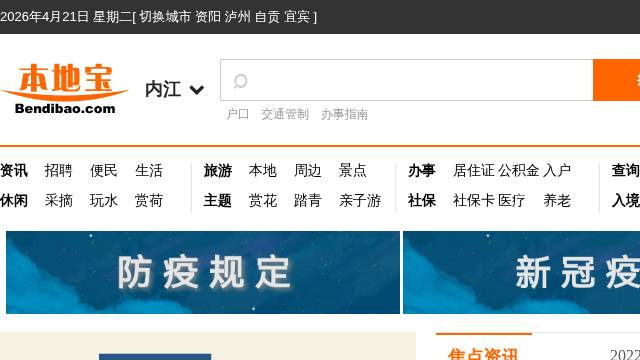
Task: Open the 本地 travel link
Action: coord(262,170)
